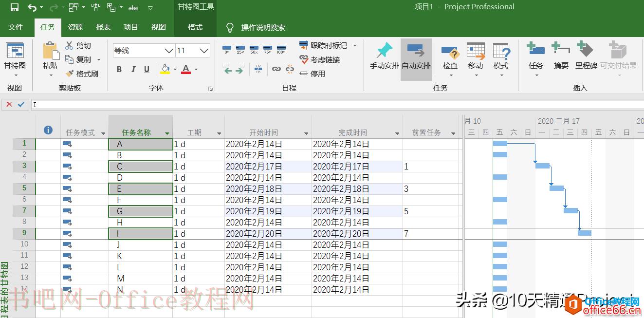Open the File (文件) tab
The width and height of the screenshot is (644, 318).
click(16, 27)
